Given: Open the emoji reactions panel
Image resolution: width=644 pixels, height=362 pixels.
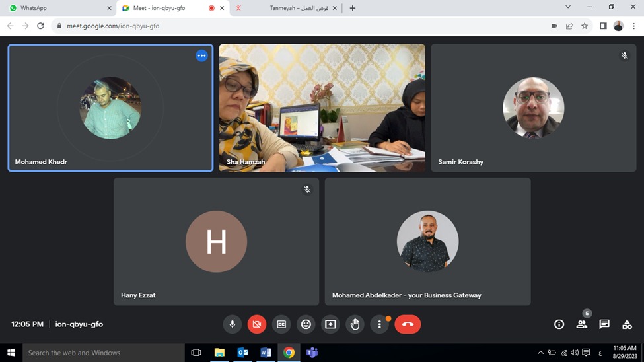Looking at the screenshot, I should (306, 324).
